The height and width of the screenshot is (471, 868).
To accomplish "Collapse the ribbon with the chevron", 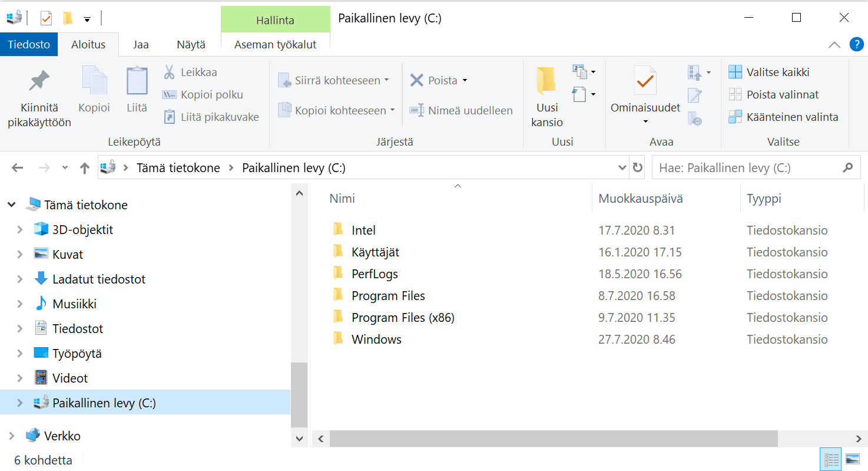I will click(834, 45).
